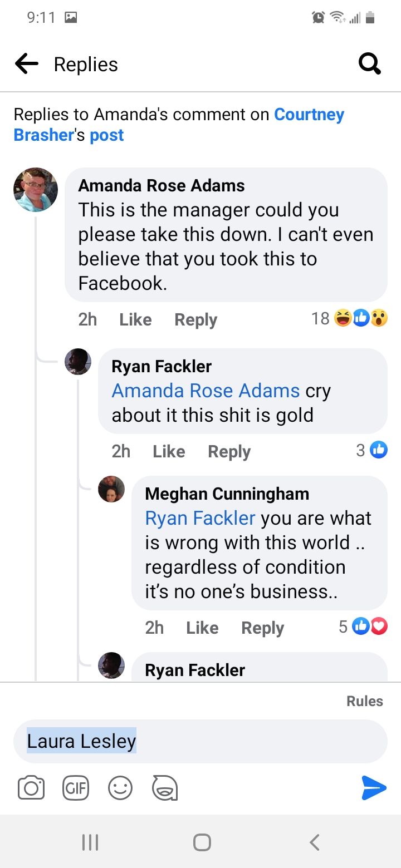Open the emoji smiley picker
The height and width of the screenshot is (868, 401).
(120, 788)
